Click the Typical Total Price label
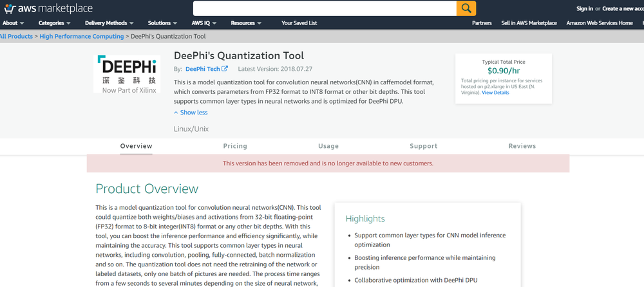This screenshot has width=644, height=287. pyautogui.click(x=504, y=62)
